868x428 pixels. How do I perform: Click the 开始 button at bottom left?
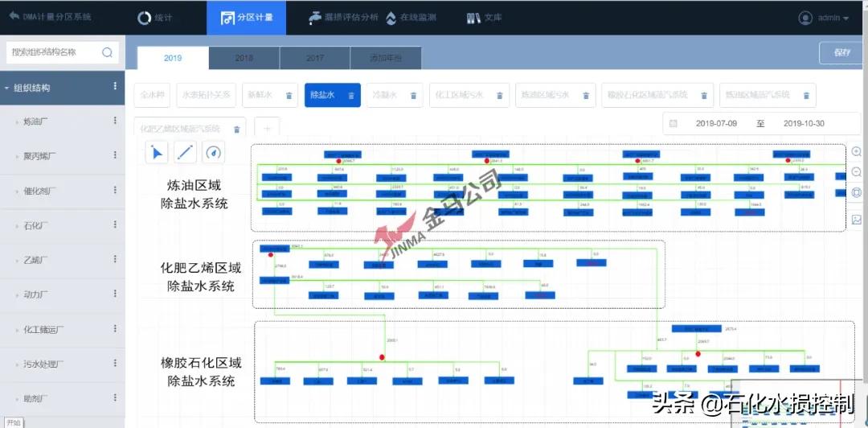(14, 422)
